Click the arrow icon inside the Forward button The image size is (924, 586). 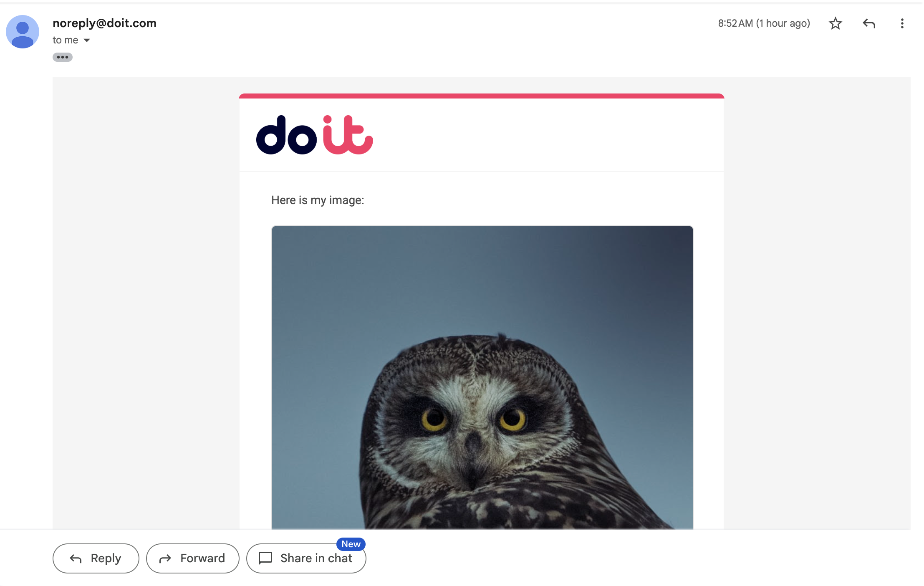165,558
